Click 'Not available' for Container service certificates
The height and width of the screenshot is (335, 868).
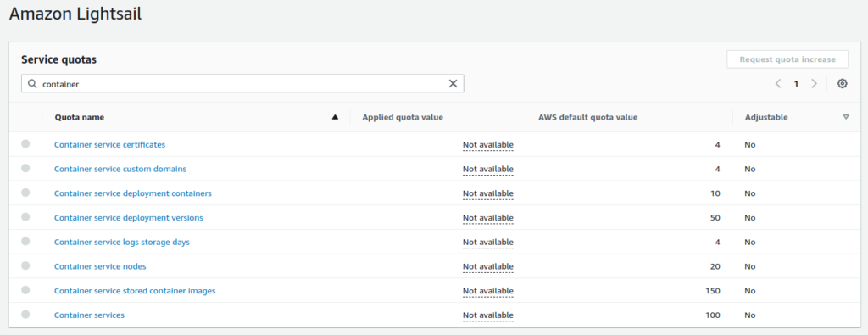click(488, 145)
